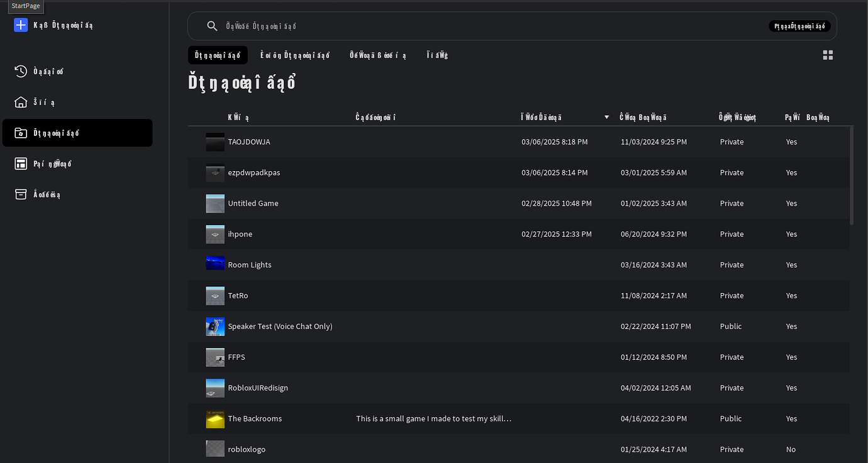Click the scrollbar thumb of the experiences list
The image size is (868, 463).
point(852,176)
